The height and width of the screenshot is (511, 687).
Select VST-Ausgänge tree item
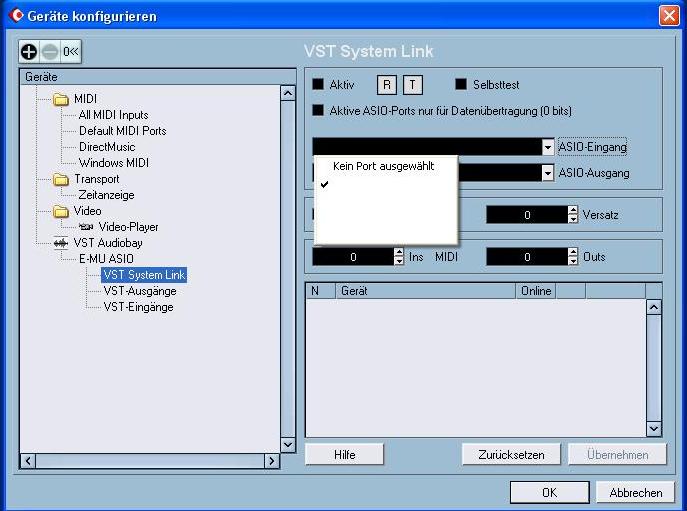140,291
